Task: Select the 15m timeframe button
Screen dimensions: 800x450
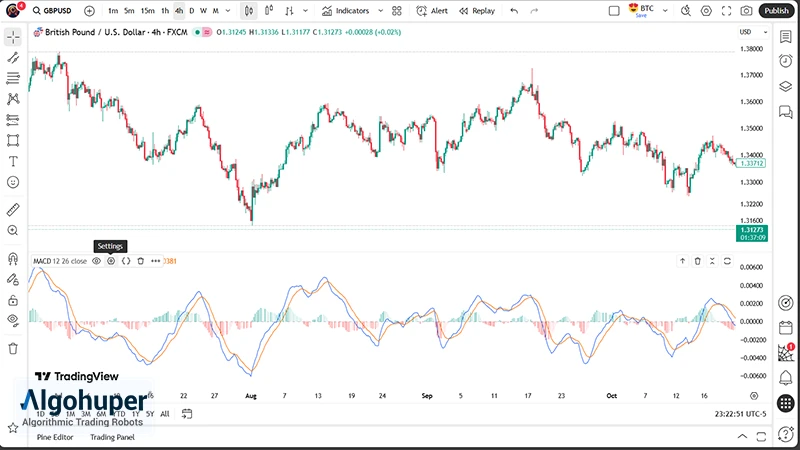Action: [x=147, y=11]
